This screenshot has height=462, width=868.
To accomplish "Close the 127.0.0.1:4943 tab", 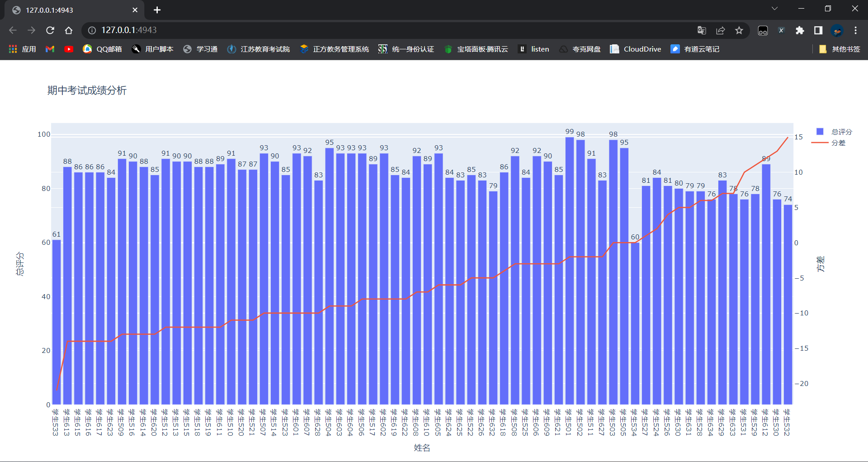I will pos(135,10).
